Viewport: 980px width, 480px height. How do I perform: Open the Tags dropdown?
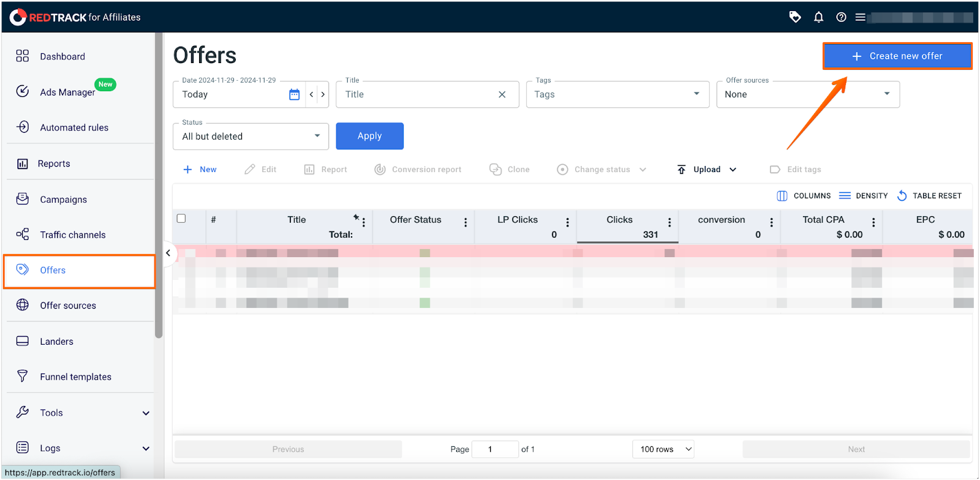617,94
